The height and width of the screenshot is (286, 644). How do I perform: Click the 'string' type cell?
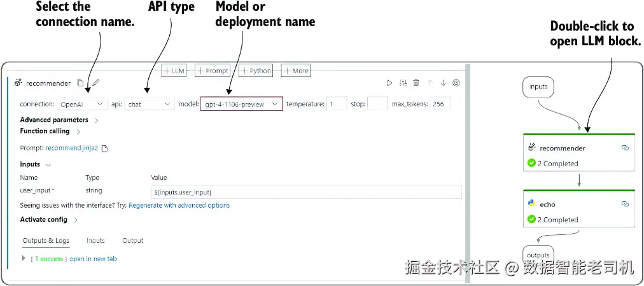pyautogui.click(x=94, y=190)
